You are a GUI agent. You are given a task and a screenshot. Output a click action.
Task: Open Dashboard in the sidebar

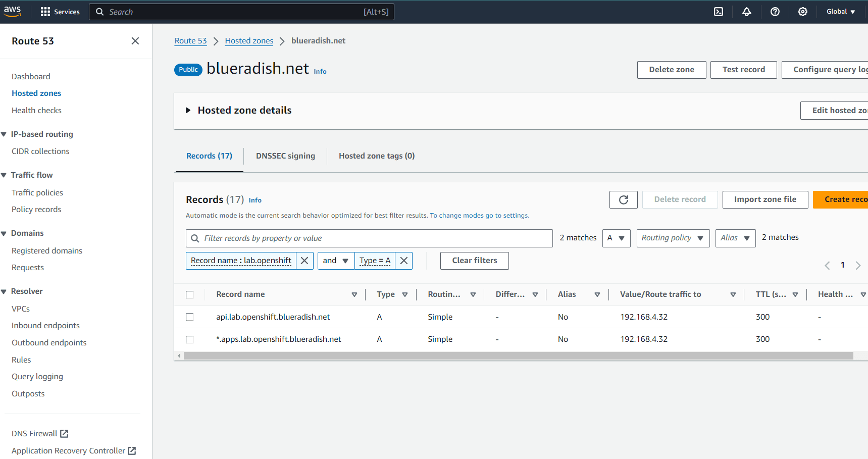(31, 77)
